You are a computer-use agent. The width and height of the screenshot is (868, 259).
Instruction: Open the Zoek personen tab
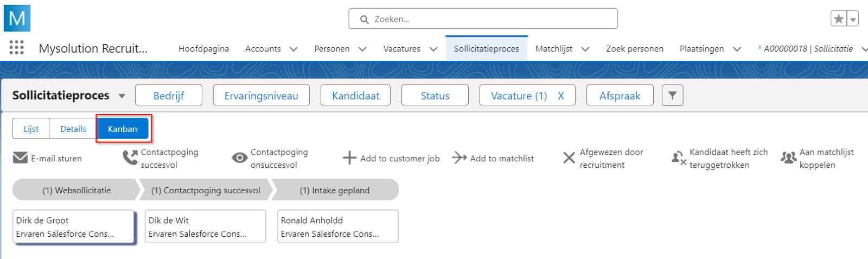634,49
